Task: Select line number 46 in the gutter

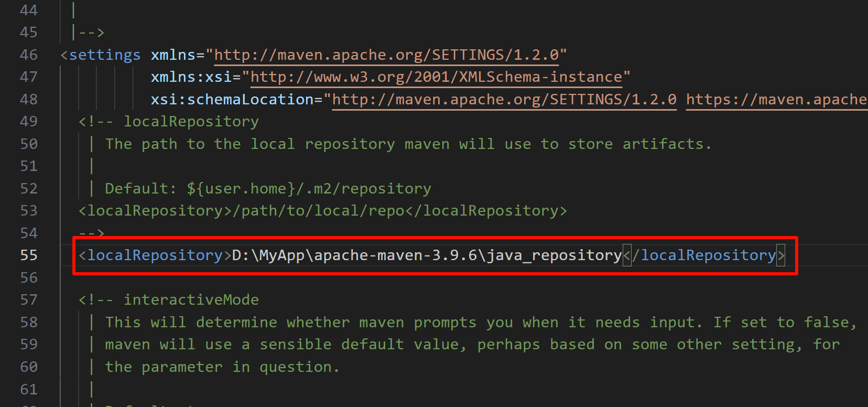Action: tap(29, 55)
